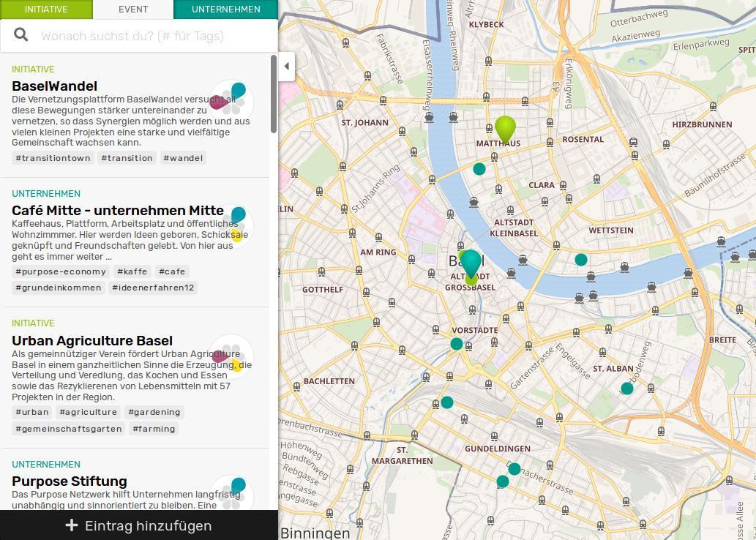The image size is (756, 540).
Task: Select the #transitiontown tag
Action: click(x=53, y=158)
